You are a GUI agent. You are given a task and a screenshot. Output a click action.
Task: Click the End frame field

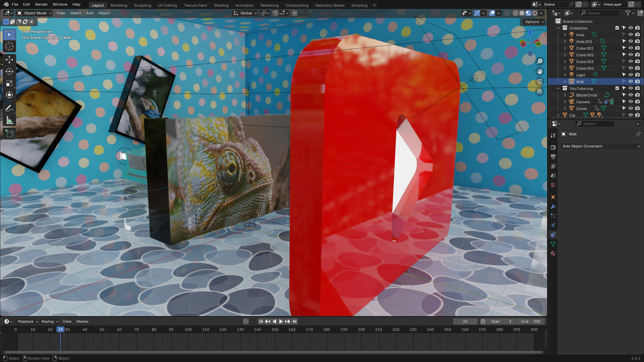tap(531, 321)
